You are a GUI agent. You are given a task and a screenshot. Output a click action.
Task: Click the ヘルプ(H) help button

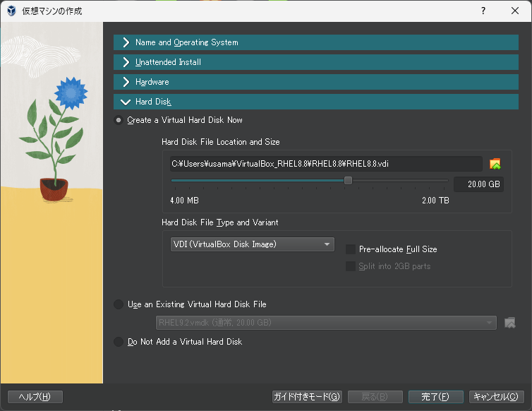[35, 397]
